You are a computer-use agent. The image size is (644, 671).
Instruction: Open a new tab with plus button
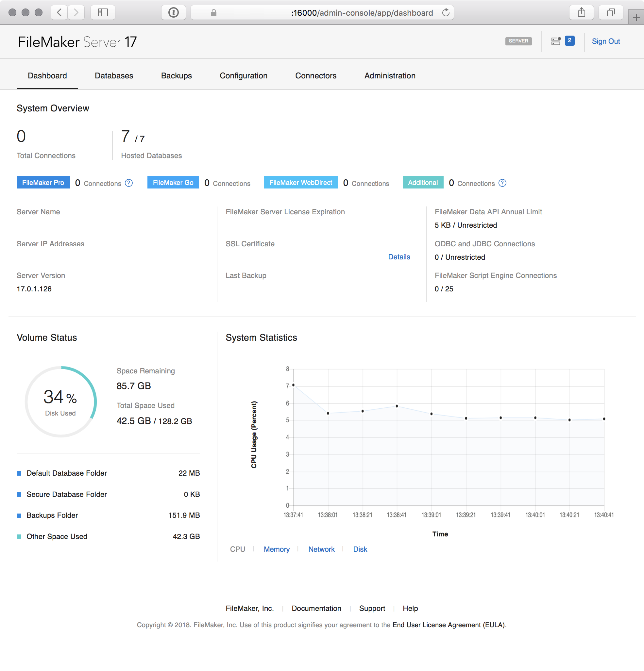point(636,17)
